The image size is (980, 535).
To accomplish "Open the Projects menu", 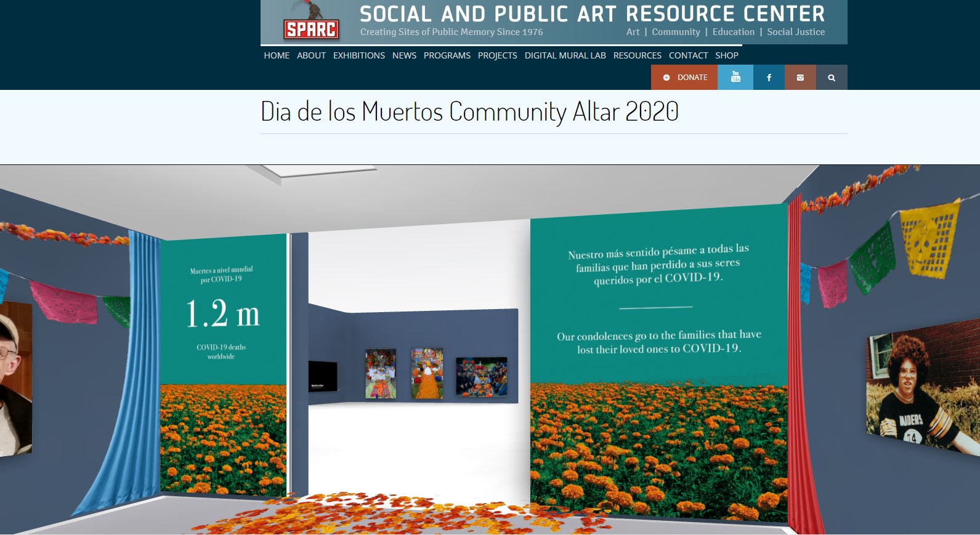I will (x=497, y=55).
